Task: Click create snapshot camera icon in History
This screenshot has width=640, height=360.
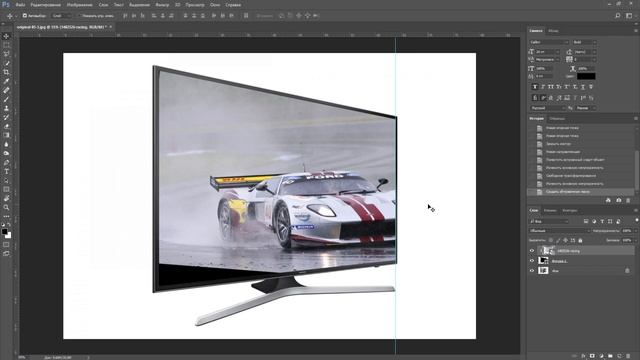Action: [x=618, y=200]
